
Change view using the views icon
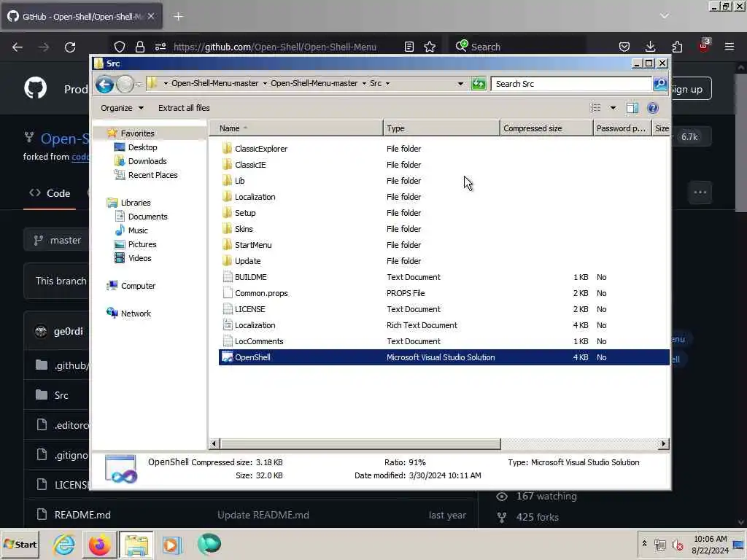coord(595,108)
